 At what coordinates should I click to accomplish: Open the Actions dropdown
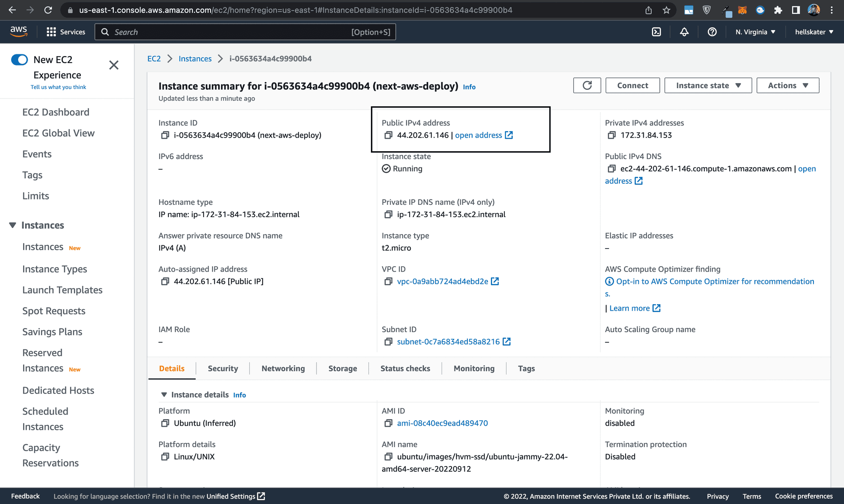pyautogui.click(x=787, y=85)
